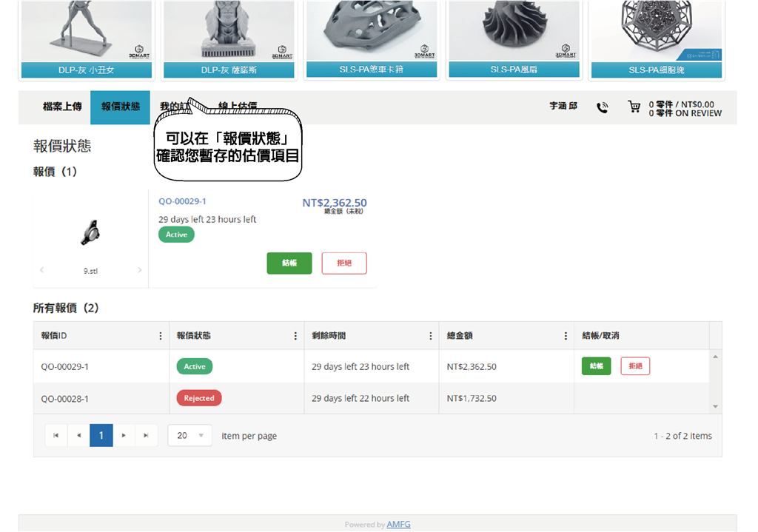This screenshot has height=532, width=758.
Task: Click the 拒絕 outlined red button
Action: tap(343, 263)
